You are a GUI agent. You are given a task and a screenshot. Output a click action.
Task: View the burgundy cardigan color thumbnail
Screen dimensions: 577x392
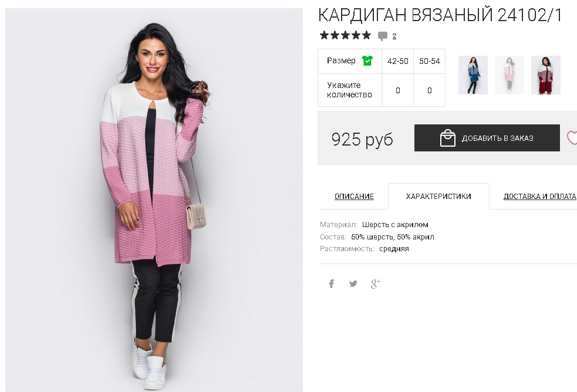546,75
